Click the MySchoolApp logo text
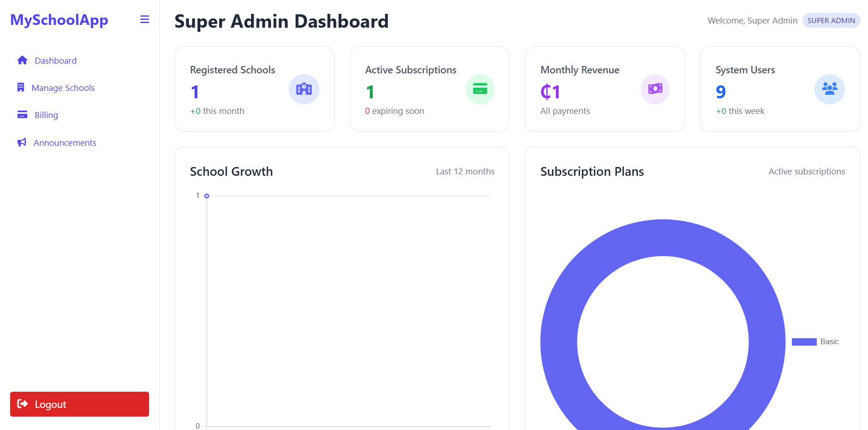 point(59,20)
